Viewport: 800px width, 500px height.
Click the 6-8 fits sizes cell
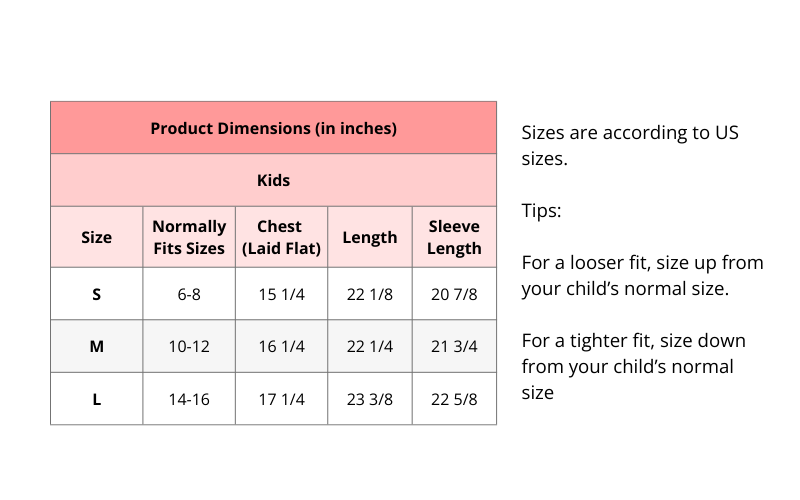[x=189, y=294]
